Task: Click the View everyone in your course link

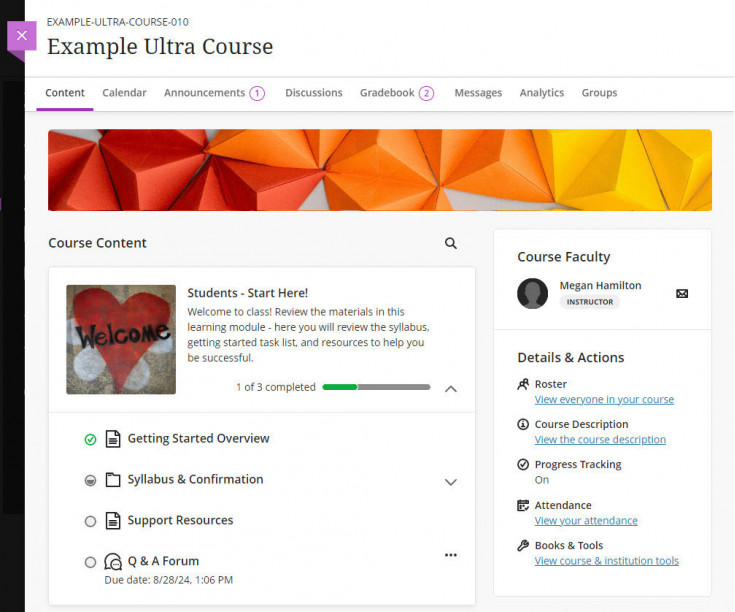Action: click(604, 399)
